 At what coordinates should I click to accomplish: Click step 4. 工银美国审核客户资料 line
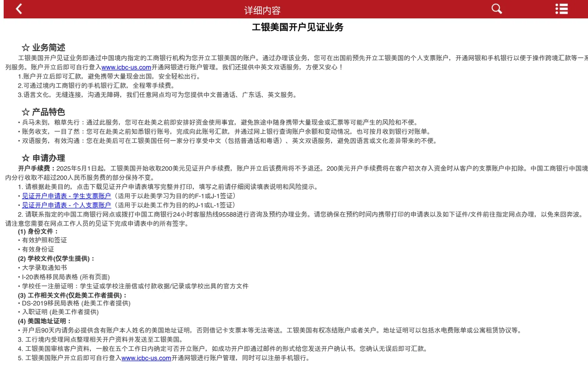click(x=223, y=349)
